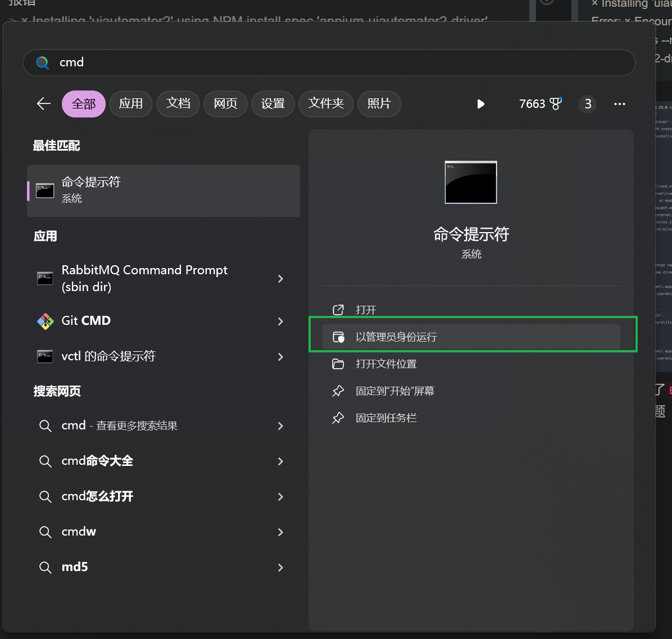Expand the chevron next to md5 suggestion

click(x=280, y=567)
